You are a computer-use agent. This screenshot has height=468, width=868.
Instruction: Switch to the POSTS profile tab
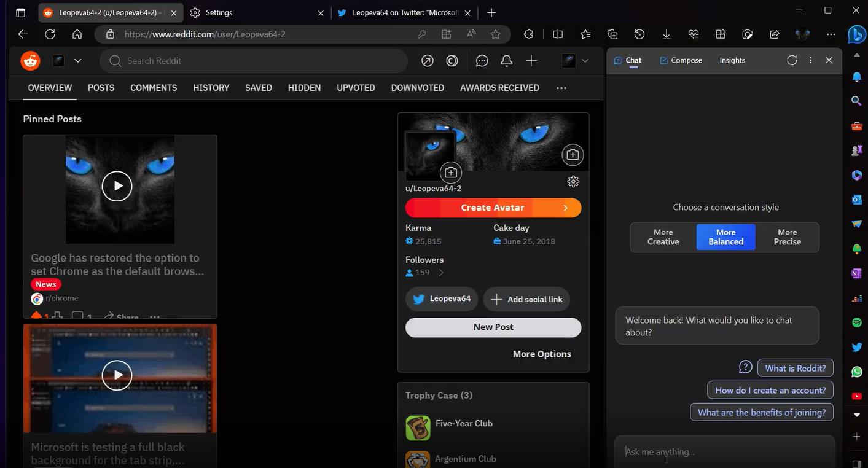(x=101, y=88)
